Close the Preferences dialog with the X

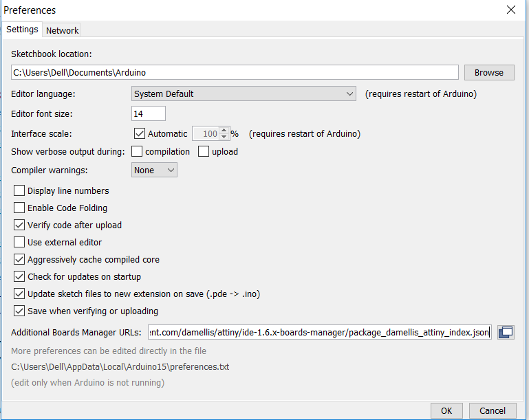tap(511, 10)
